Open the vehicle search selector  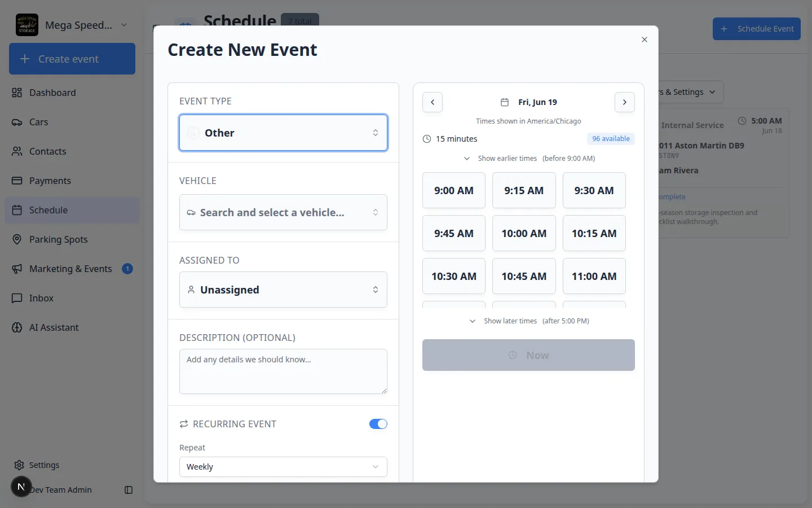tap(283, 212)
